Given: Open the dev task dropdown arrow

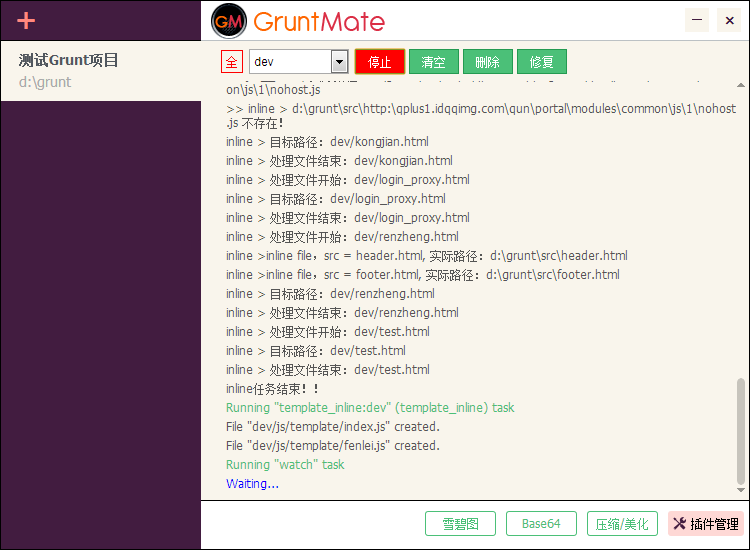Looking at the screenshot, I should pos(340,62).
